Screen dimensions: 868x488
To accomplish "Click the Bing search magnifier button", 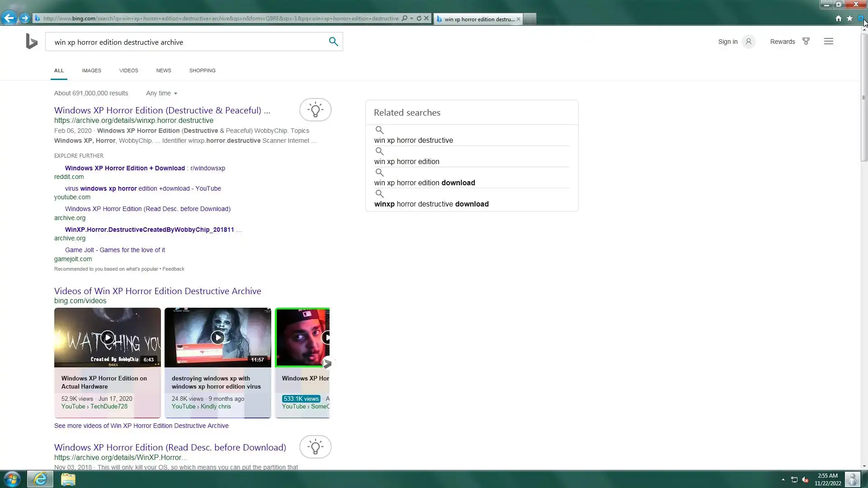I will tap(333, 42).
